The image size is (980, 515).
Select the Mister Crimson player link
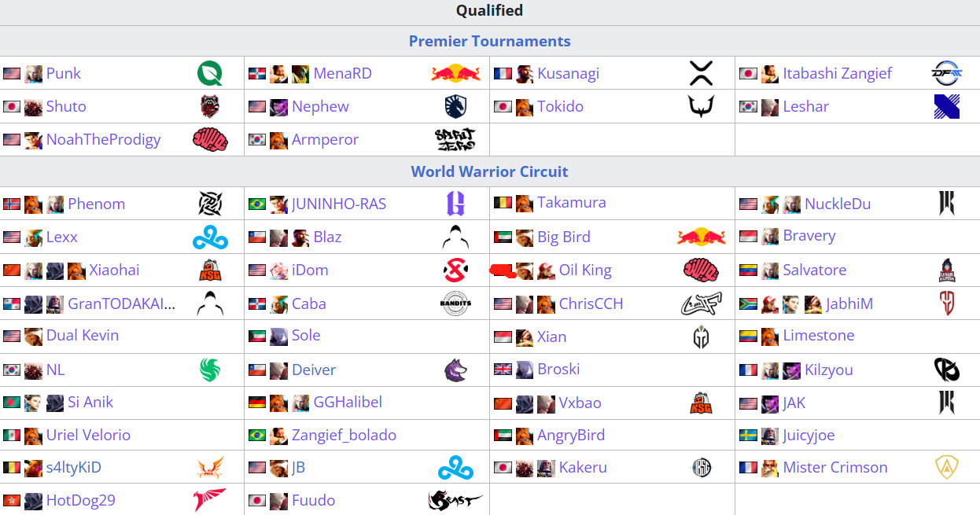pos(835,467)
